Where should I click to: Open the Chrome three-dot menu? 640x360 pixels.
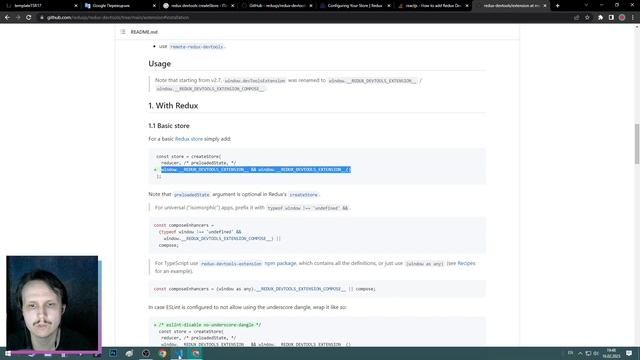pyautogui.click(x=633, y=18)
